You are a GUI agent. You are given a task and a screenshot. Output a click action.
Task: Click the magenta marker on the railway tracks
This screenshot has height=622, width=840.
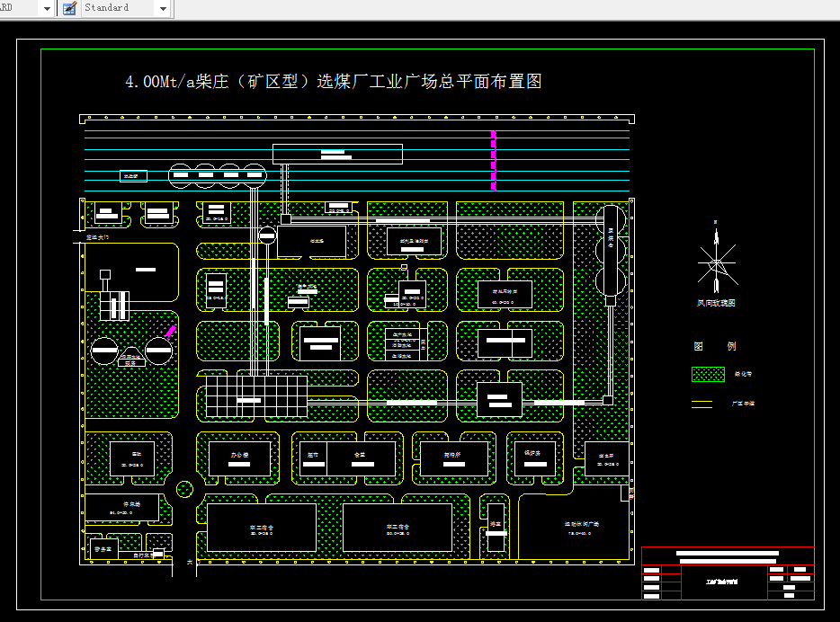point(493,162)
